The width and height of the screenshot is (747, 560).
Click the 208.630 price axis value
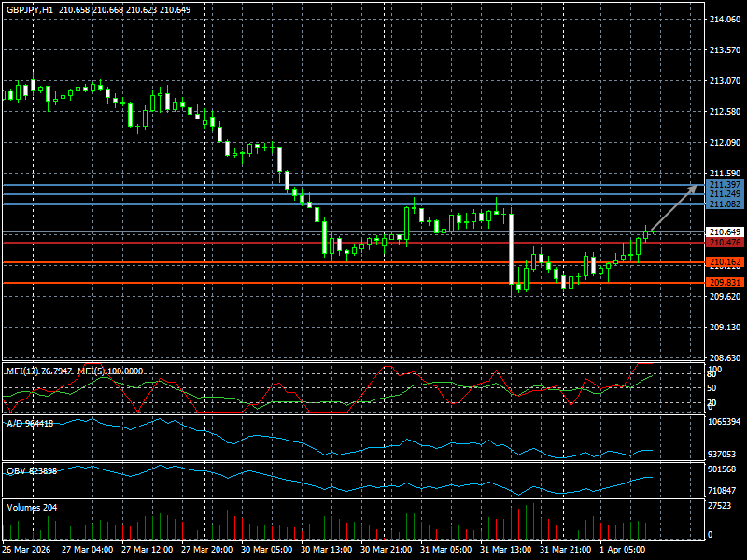coord(725,358)
